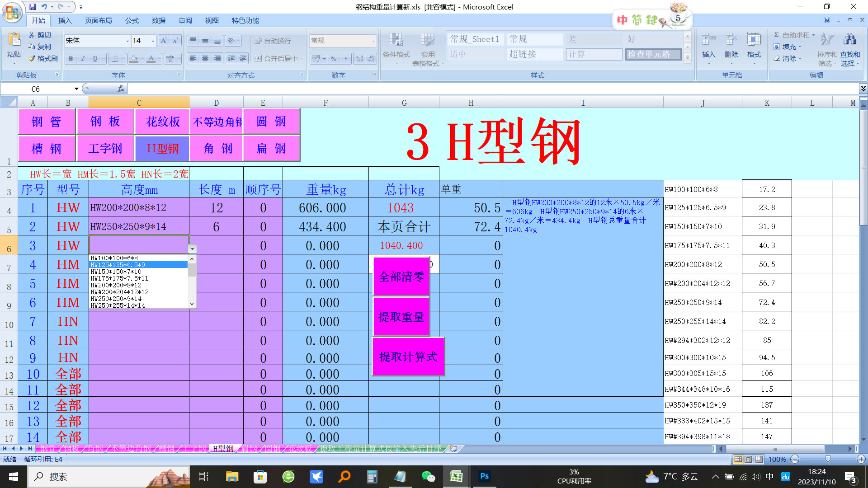Click the Paste icon in clipboard group
The width and height of the screenshot is (868, 488).
(14, 40)
